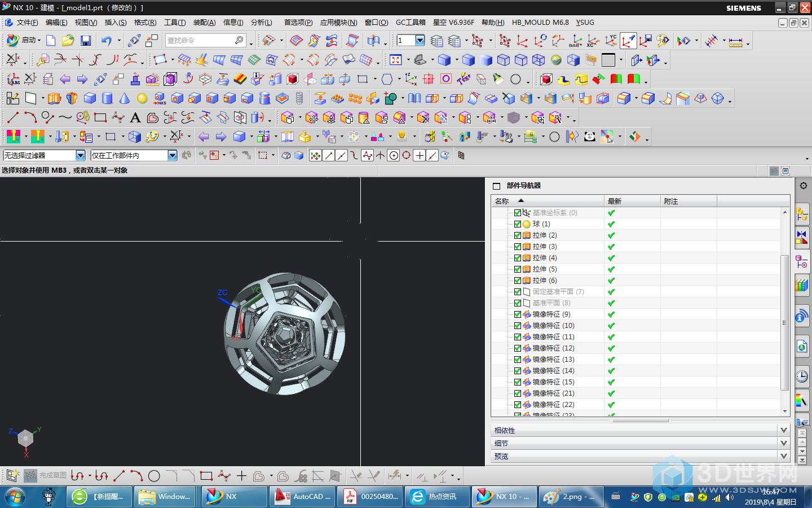Select Circle in bottom sketch toolbar

coord(154,476)
